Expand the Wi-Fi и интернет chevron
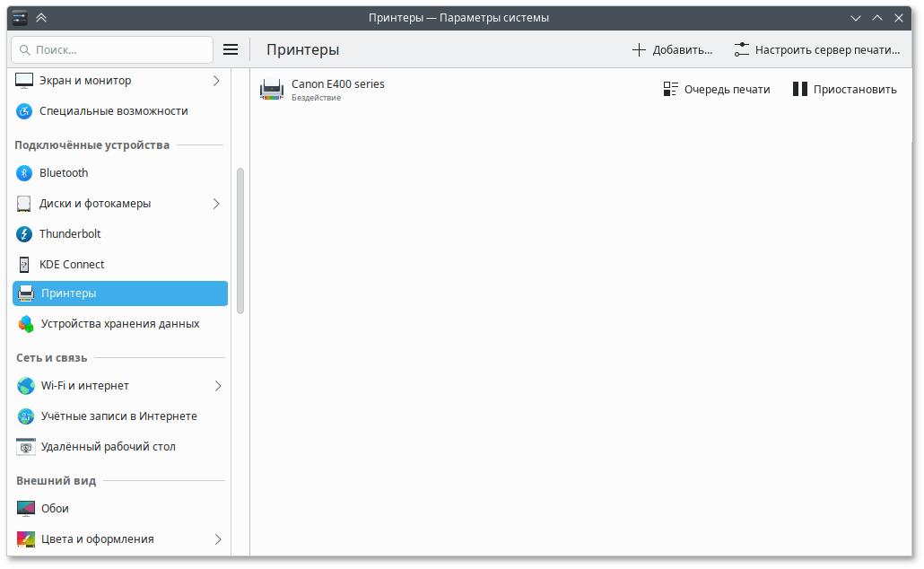 pyautogui.click(x=217, y=386)
